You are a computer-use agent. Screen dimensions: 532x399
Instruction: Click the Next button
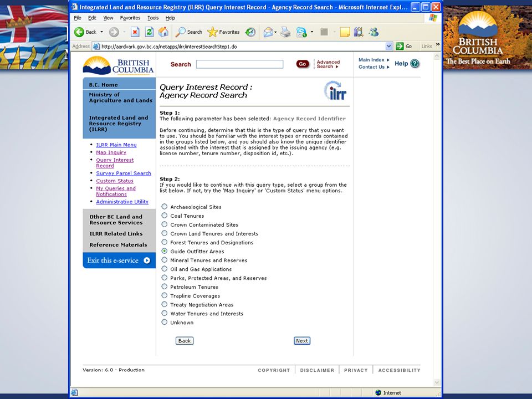click(302, 341)
